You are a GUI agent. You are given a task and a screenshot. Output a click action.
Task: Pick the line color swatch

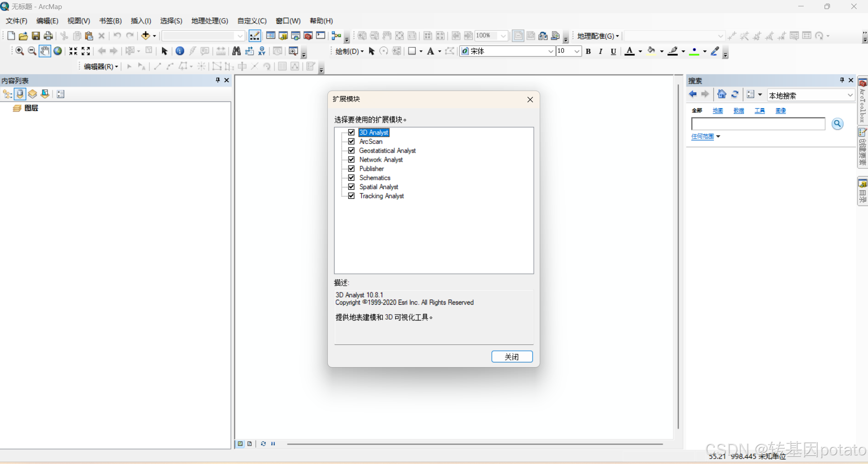(x=673, y=51)
